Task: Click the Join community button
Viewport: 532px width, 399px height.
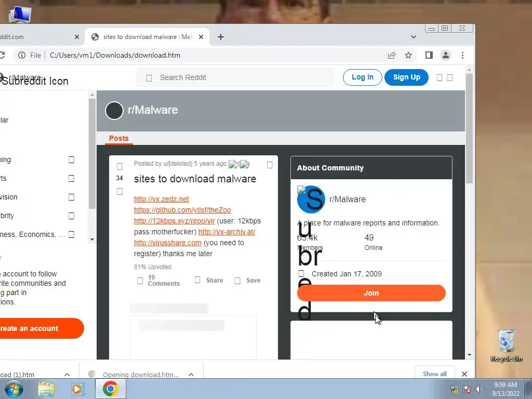Action: coord(371,293)
